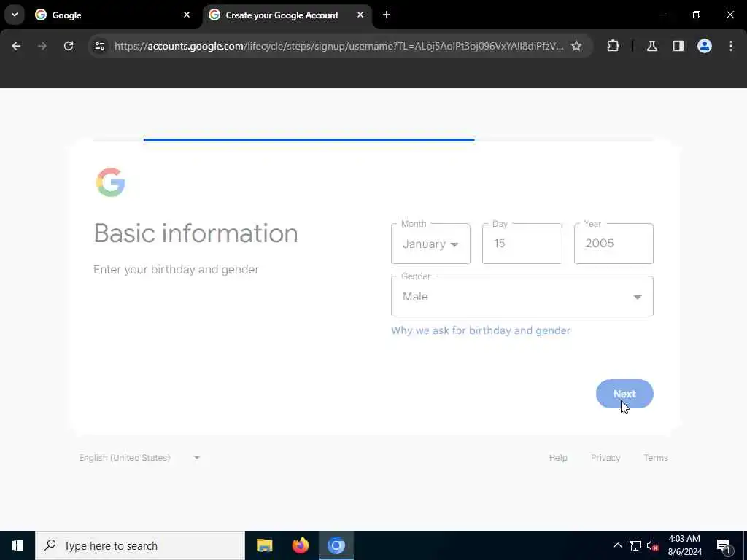Open the network status tray icon

pyautogui.click(x=635, y=545)
